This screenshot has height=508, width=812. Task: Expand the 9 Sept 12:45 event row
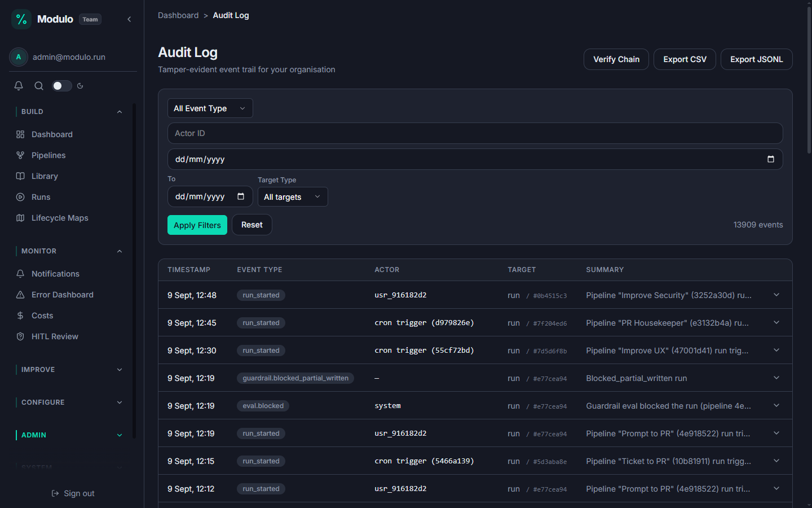tap(776, 322)
